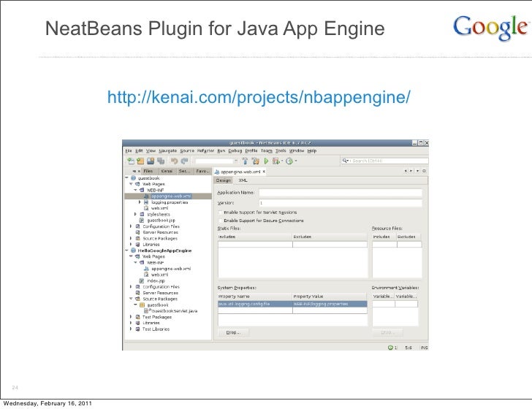Click the Application Name input field
The height and width of the screenshot is (409, 532).
point(341,193)
